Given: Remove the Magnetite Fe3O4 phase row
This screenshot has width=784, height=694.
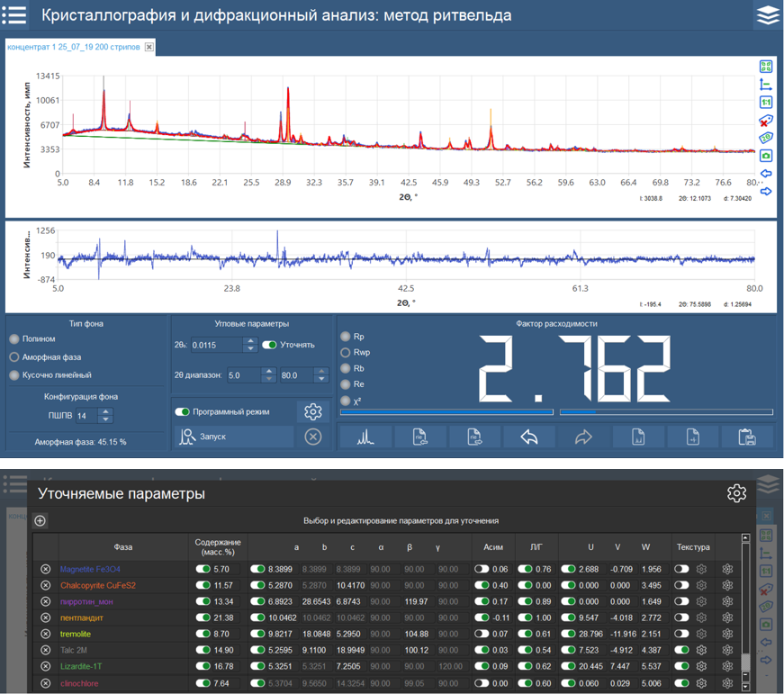Looking at the screenshot, I should [x=46, y=569].
